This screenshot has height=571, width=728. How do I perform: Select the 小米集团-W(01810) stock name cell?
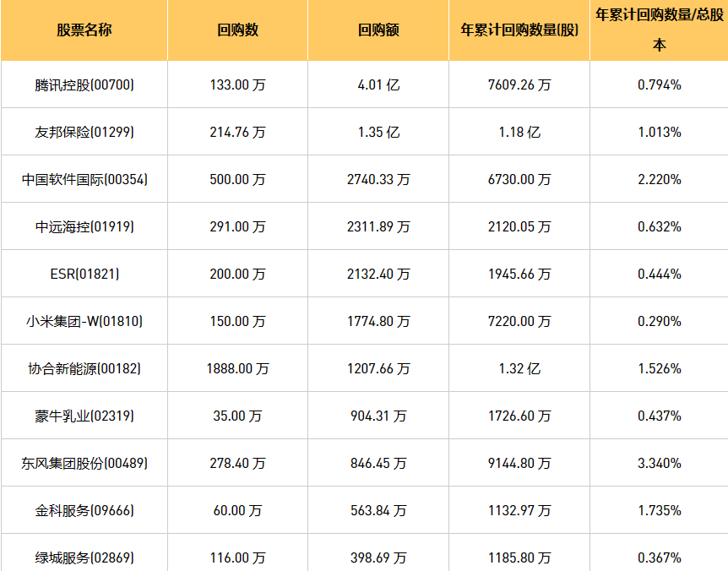coord(84,321)
